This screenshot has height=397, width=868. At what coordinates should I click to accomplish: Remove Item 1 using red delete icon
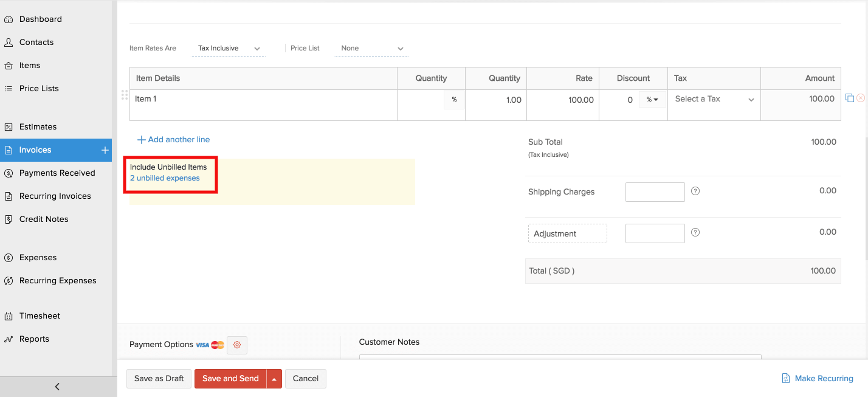click(861, 97)
